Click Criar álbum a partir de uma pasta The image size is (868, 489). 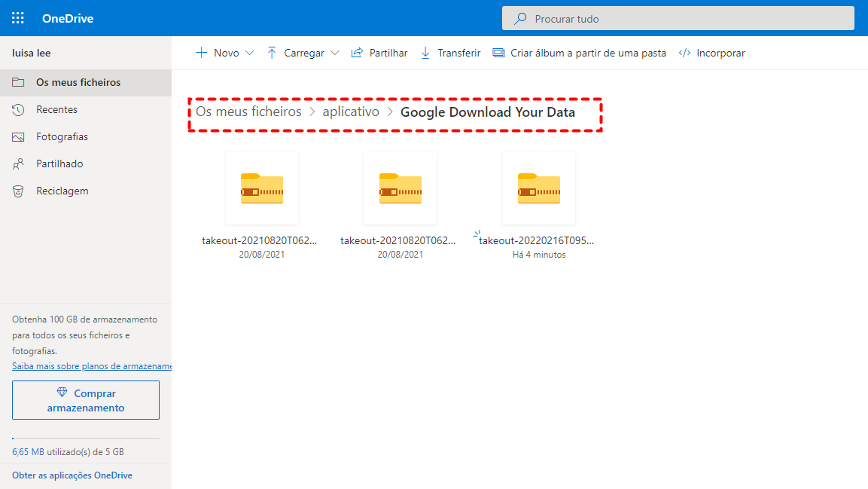pyautogui.click(x=588, y=53)
